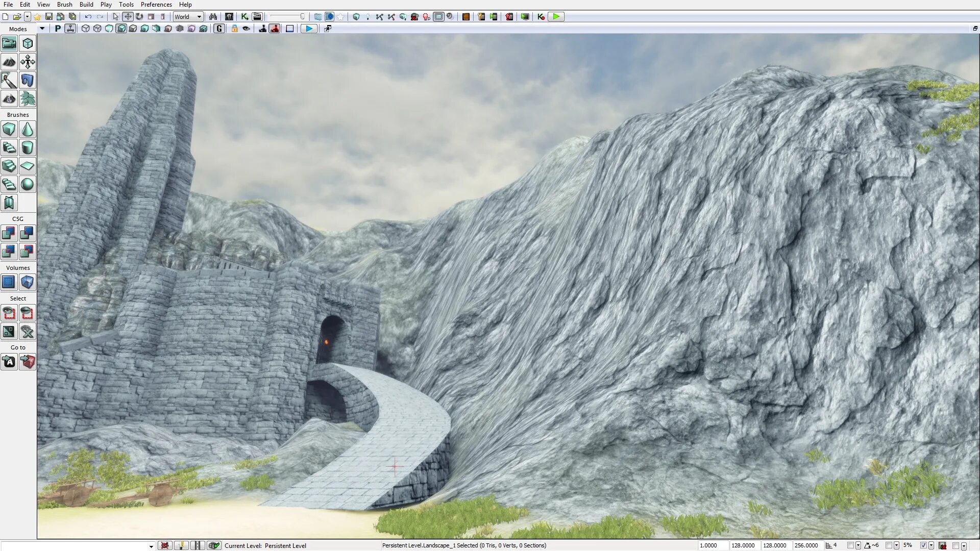
Task: Uncheck the scale snap 5% checkbox
Action: pos(923,545)
